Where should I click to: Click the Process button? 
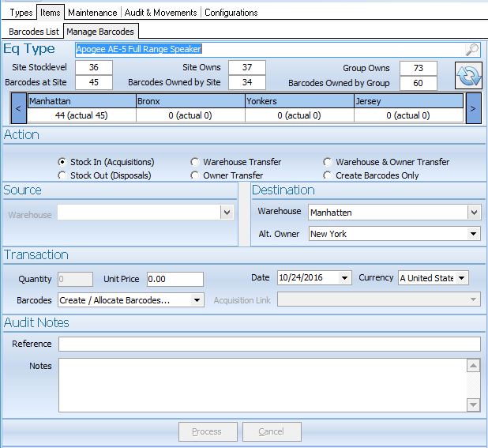206,431
